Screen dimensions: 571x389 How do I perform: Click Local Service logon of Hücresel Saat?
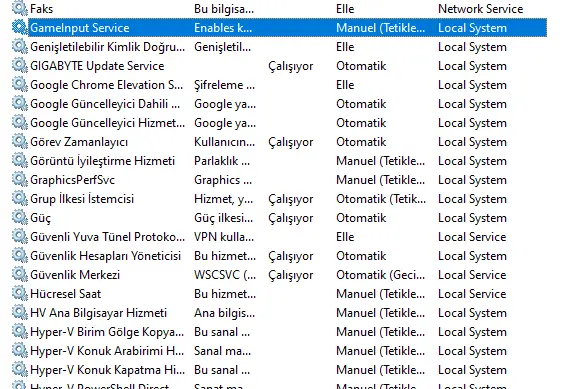[x=472, y=294]
